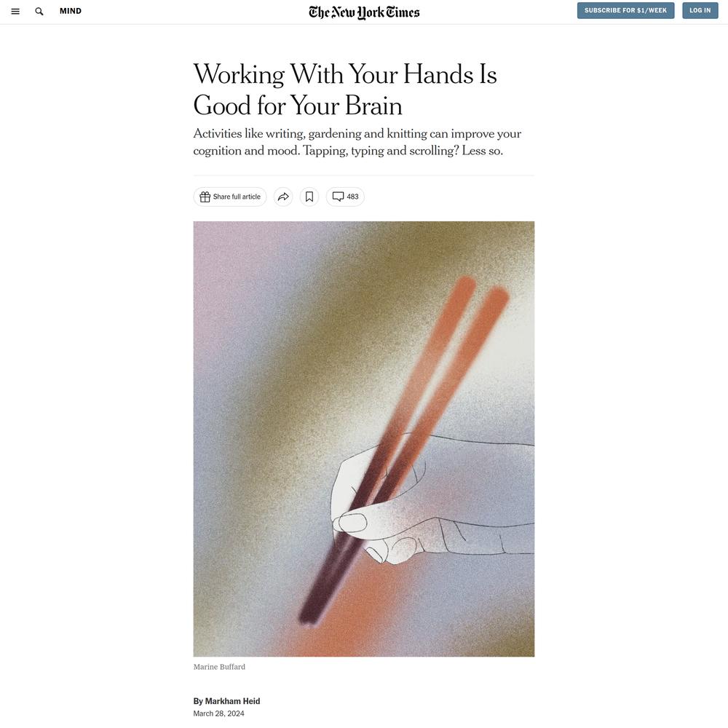The height and width of the screenshot is (728, 728).
Task: Click the Log In button
Action: coord(700,10)
